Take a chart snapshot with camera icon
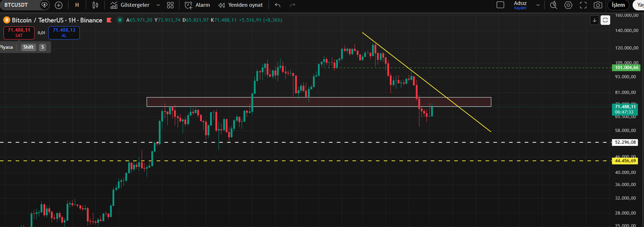644x227 pixels. click(598, 5)
